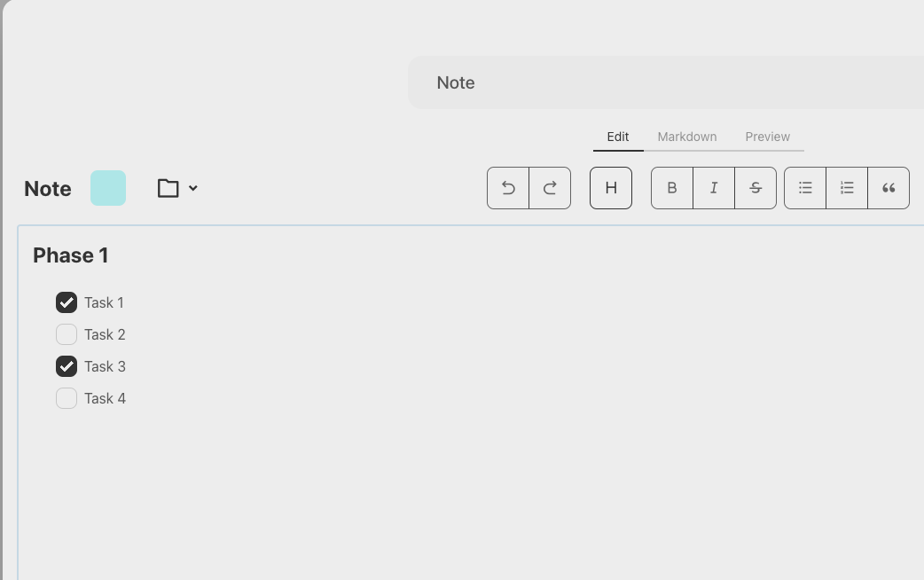Check the Task 2 checkbox
This screenshot has width=924, height=580.
point(67,334)
